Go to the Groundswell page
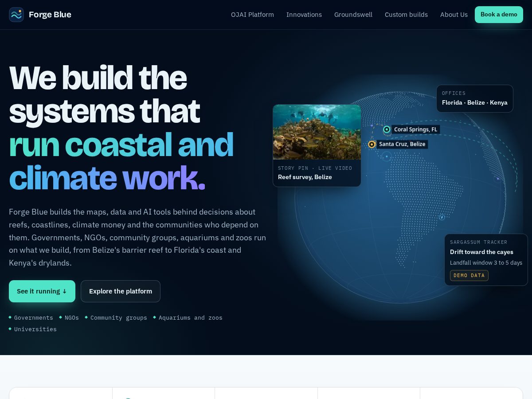Image resolution: width=532 pixels, height=399 pixels. (x=353, y=15)
